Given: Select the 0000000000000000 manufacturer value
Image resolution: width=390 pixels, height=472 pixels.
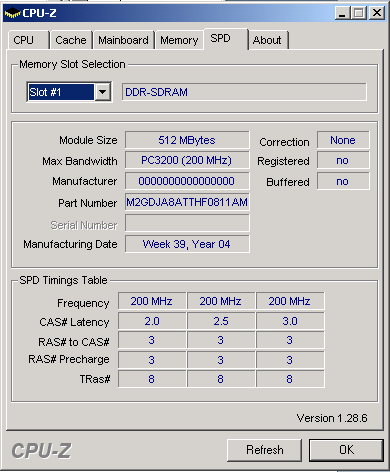Looking at the screenshot, I should (187, 181).
